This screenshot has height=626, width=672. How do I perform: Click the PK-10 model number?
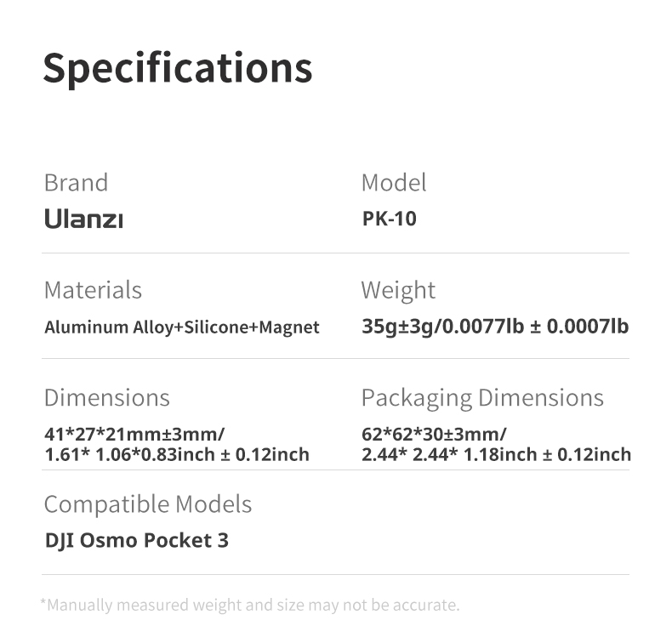click(390, 219)
